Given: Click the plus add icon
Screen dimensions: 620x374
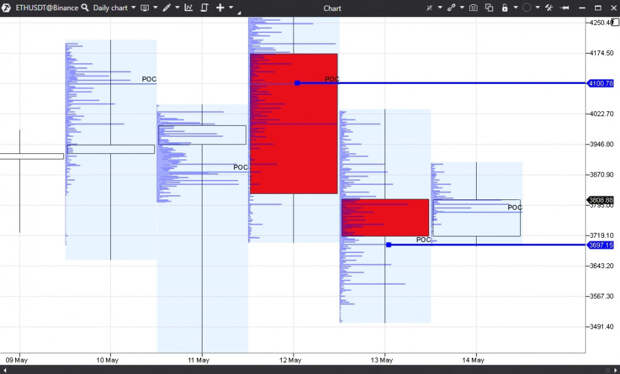Looking at the screenshot, I should point(220,8).
